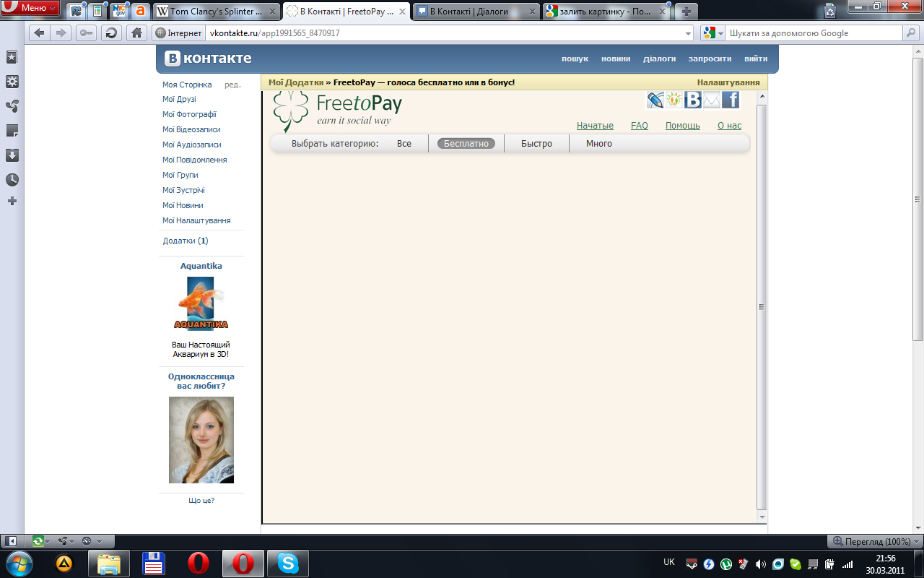Viewport: 924px width, 578px height.
Task: Click the Aquantika goldfish ad image
Action: pos(201,303)
